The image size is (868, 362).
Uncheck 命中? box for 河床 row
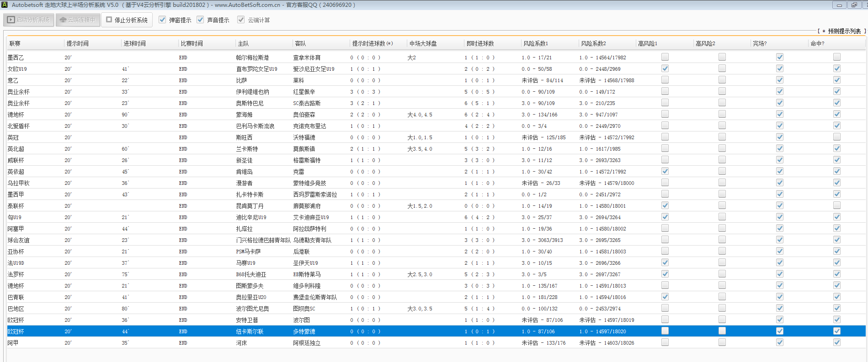point(836,342)
